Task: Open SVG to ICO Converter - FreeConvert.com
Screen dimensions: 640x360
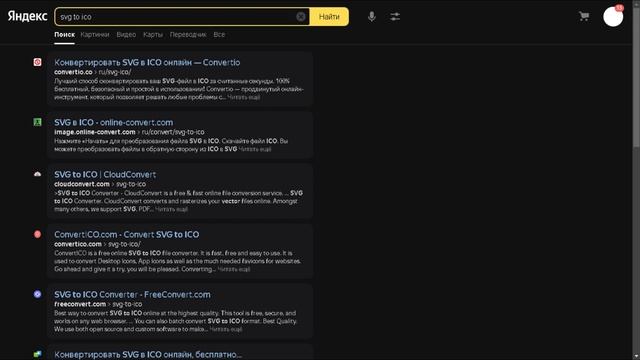Action: tap(132, 294)
